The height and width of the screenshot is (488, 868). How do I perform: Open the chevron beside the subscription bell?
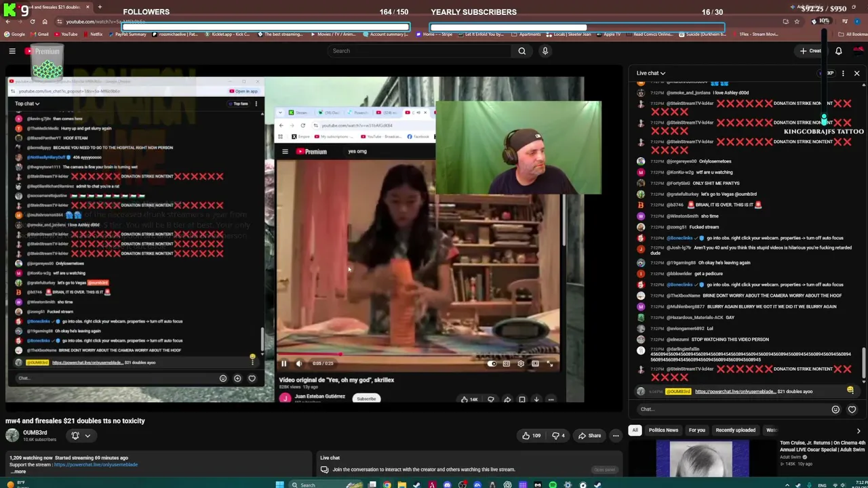[87, 436]
